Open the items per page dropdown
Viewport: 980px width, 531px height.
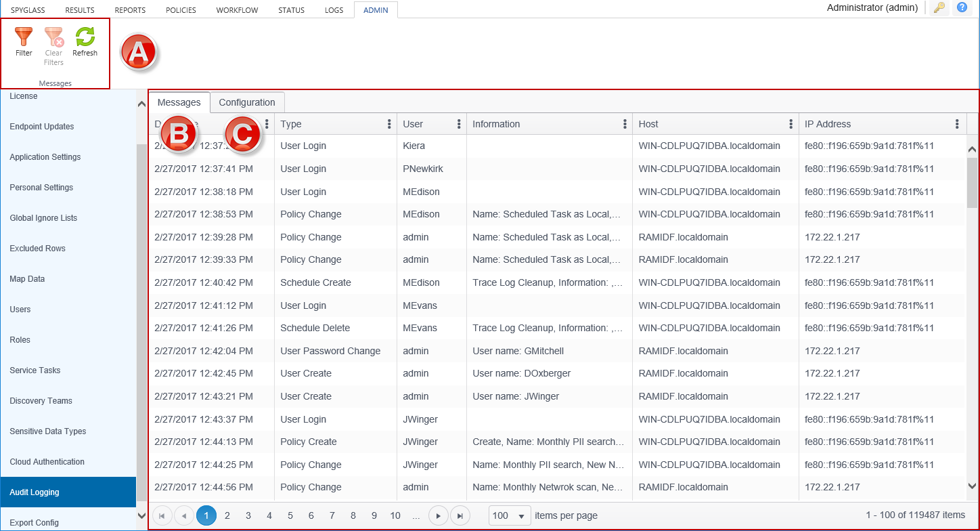[509, 516]
